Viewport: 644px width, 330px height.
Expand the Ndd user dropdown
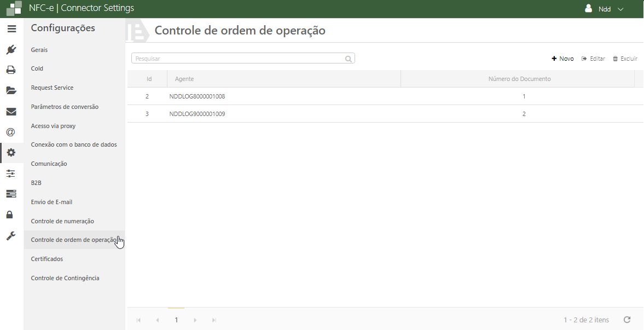(x=605, y=9)
